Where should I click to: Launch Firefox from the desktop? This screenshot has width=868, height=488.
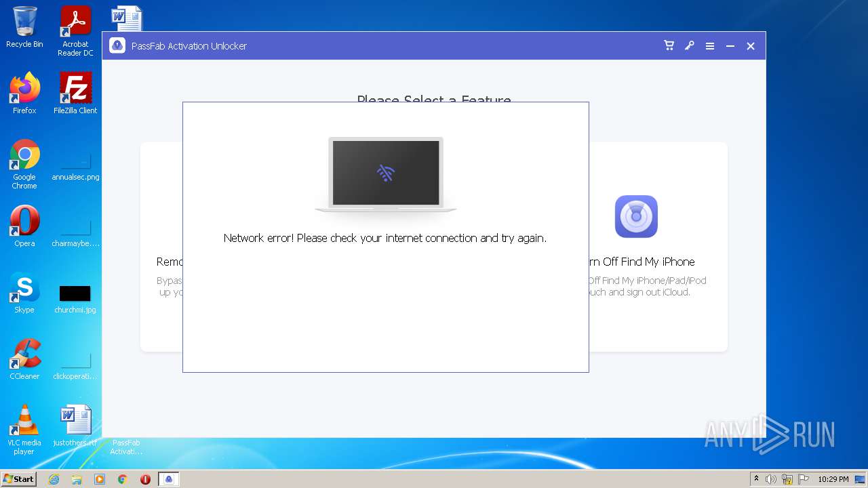24,94
